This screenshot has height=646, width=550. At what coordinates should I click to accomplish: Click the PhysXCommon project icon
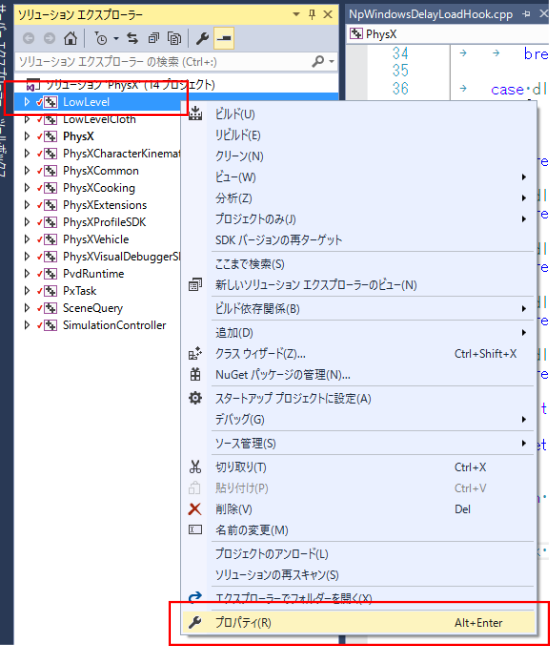tap(50, 171)
